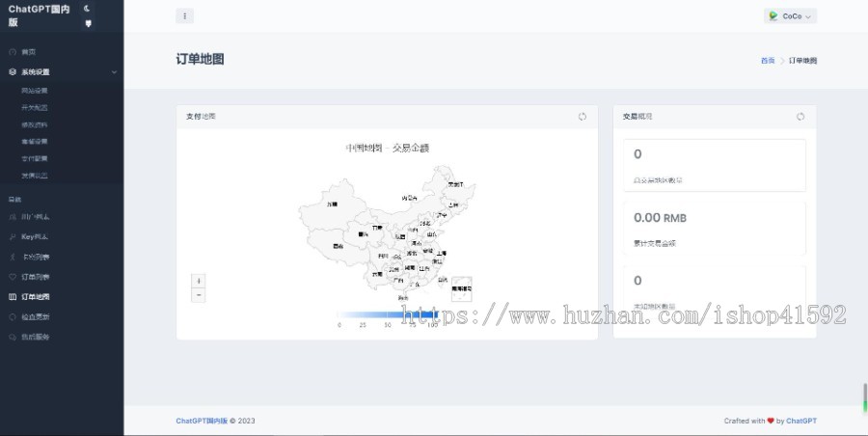The image size is (868, 436).
Task: Click the 首页 sidebar home icon
Action: tap(13, 51)
